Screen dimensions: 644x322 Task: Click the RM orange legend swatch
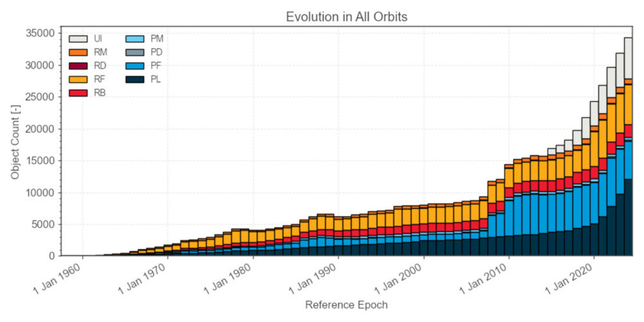(x=78, y=53)
